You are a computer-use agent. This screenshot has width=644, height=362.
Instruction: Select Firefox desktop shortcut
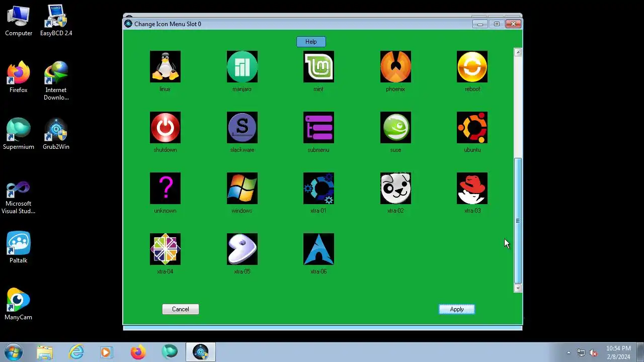pyautogui.click(x=19, y=77)
